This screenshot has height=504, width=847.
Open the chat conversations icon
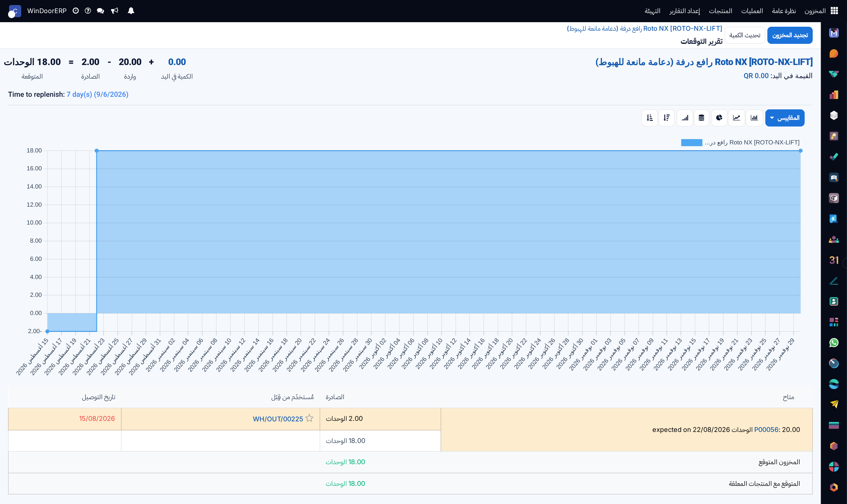100,11
